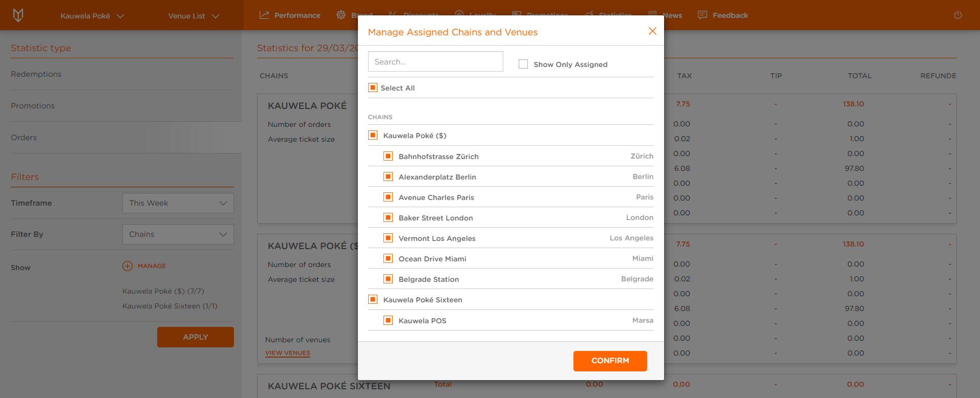Screen dimensions: 980x398
Task: Click the TAX column header
Action: 685,76
